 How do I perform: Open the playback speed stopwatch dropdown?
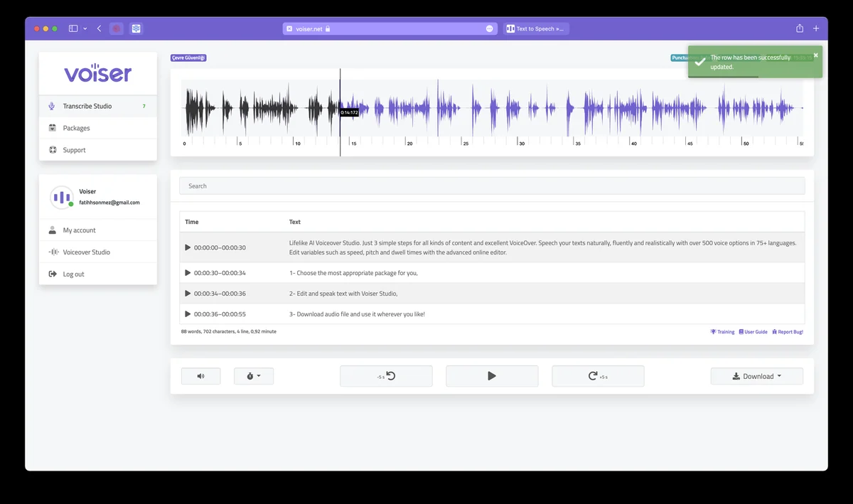pyautogui.click(x=254, y=376)
